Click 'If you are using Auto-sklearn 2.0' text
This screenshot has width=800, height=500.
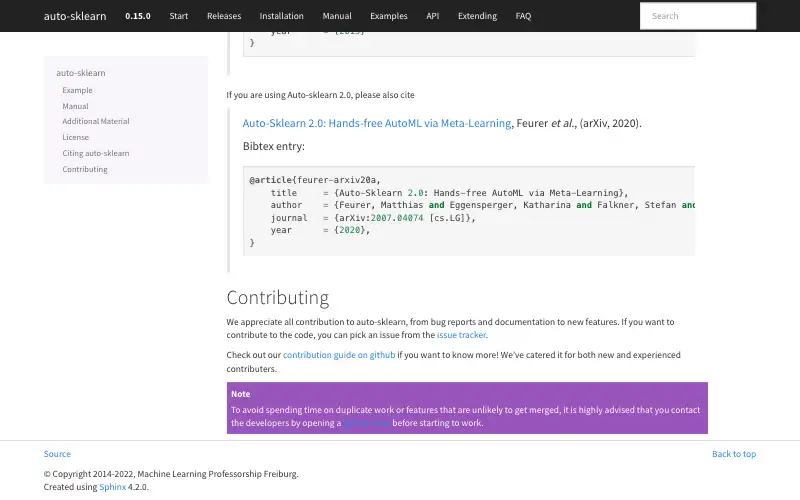[x=320, y=95]
